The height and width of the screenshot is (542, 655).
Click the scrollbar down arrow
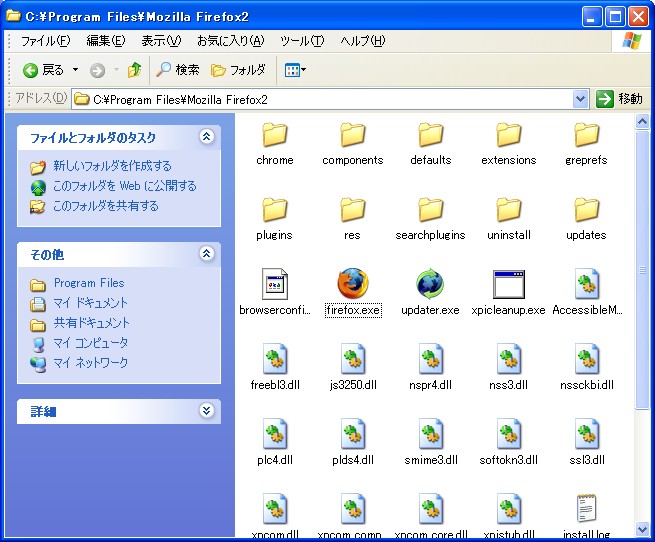click(642, 529)
